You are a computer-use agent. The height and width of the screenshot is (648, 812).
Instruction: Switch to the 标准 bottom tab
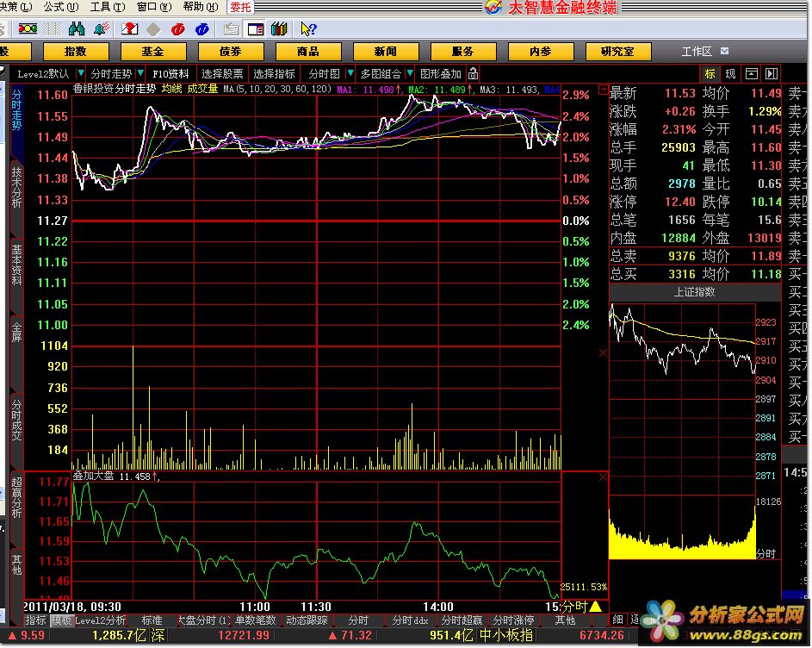(152, 620)
